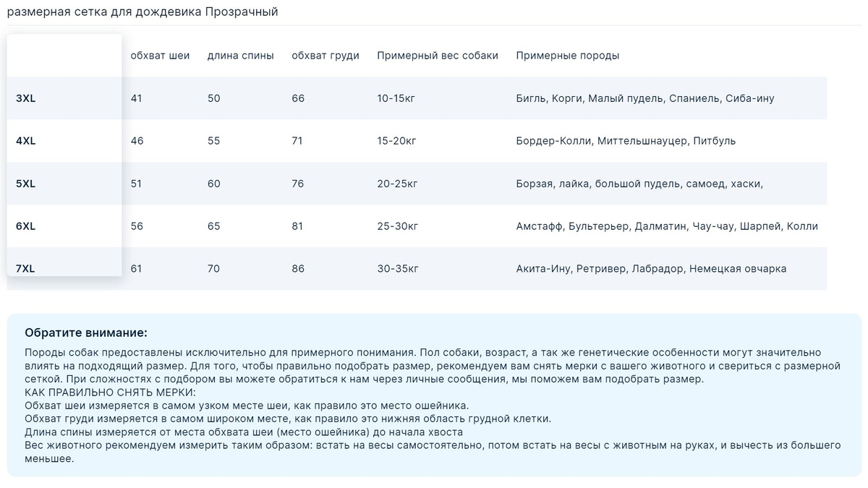Click back length value 70 for 7XL
This screenshot has width=868, height=488.
pos(213,269)
